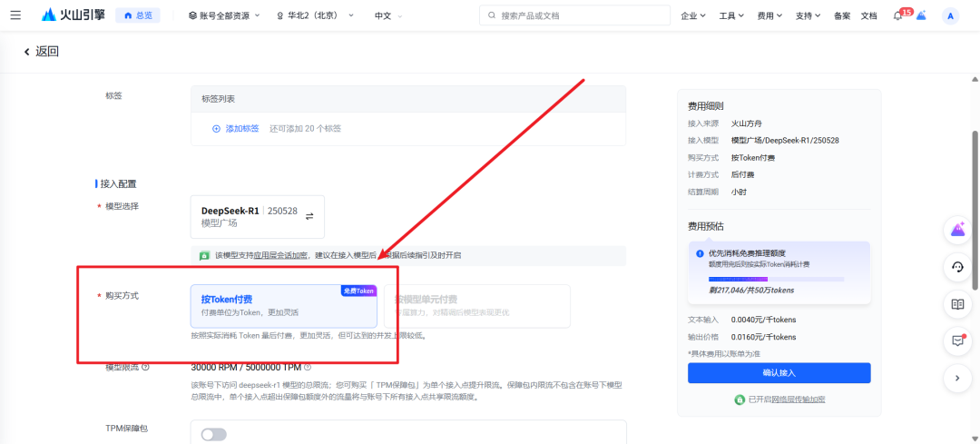The height and width of the screenshot is (444, 980).
Task: Click 0.0160元/千tokens output price
Action: click(x=763, y=337)
